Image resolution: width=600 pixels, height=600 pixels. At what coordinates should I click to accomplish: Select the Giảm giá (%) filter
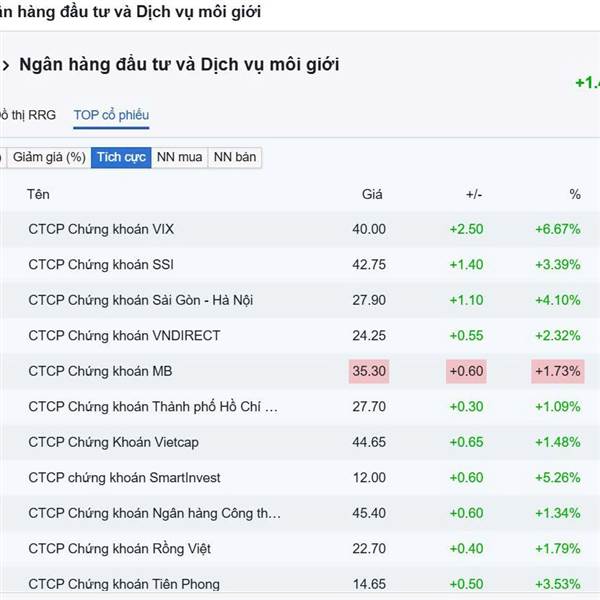pyautogui.click(x=48, y=157)
